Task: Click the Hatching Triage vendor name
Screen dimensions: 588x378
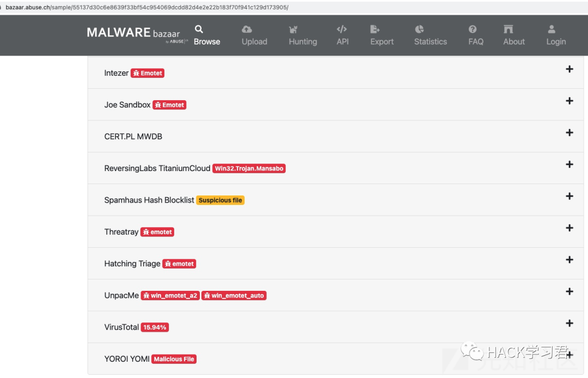Action: click(132, 264)
